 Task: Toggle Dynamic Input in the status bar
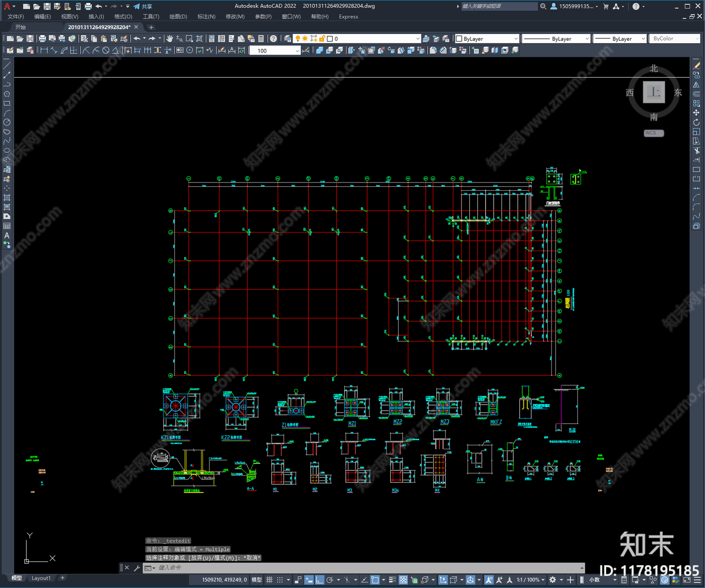pos(309,580)
